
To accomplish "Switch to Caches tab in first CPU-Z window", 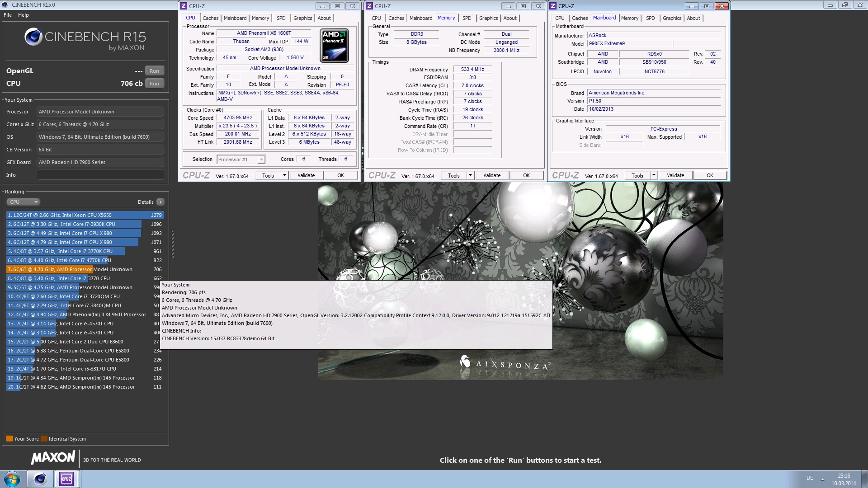I will 210,18.
